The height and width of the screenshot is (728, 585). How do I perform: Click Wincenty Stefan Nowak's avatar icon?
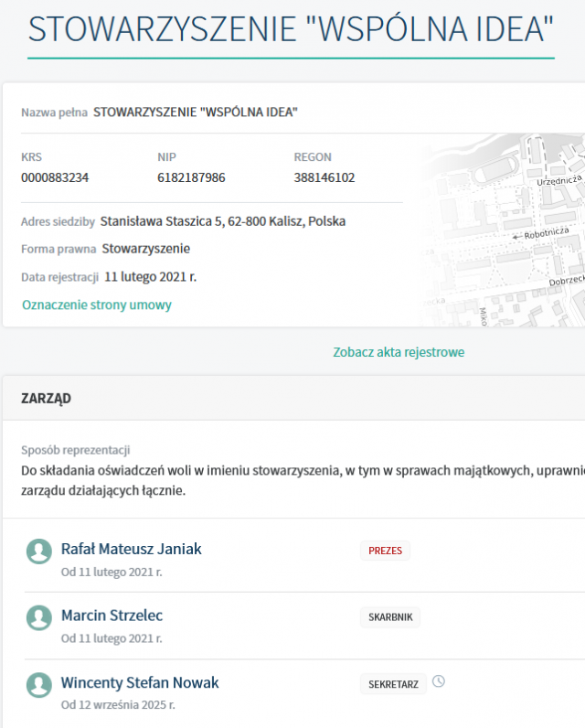coord(39,684)
